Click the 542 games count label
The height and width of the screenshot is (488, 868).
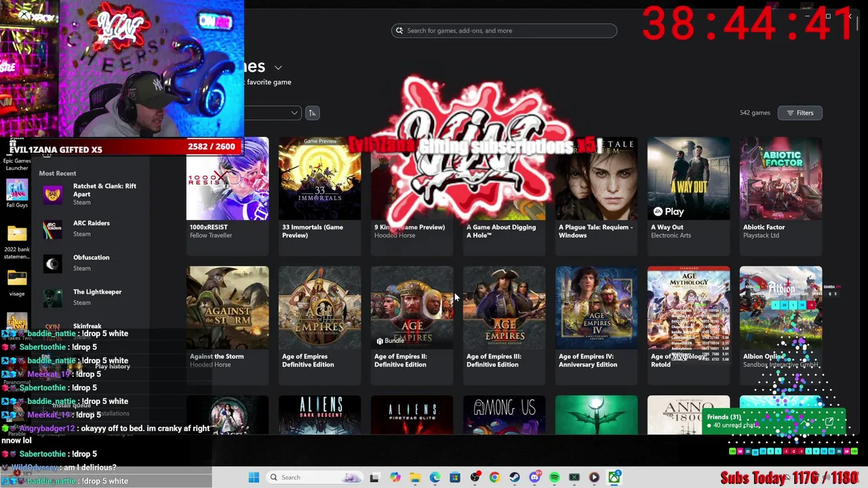coord(755,113)
